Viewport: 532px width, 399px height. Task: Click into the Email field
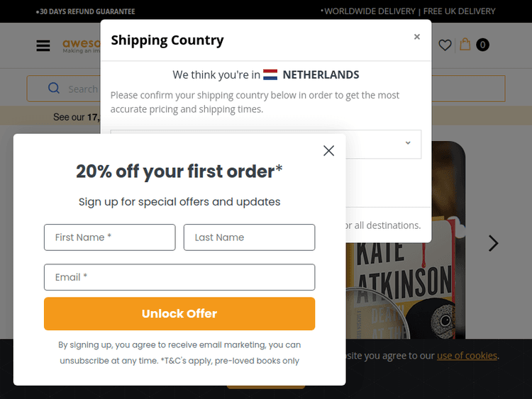point(179,277)
